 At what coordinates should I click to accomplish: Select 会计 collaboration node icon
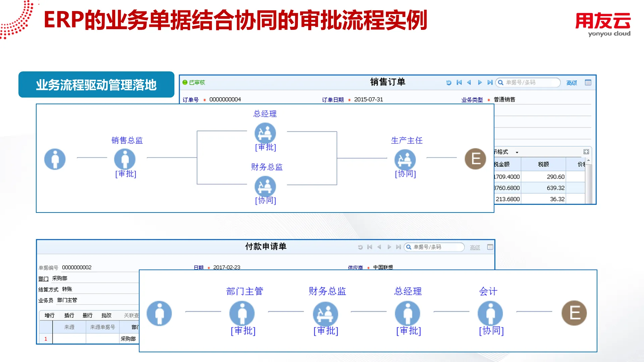click(x=490, y=313)
